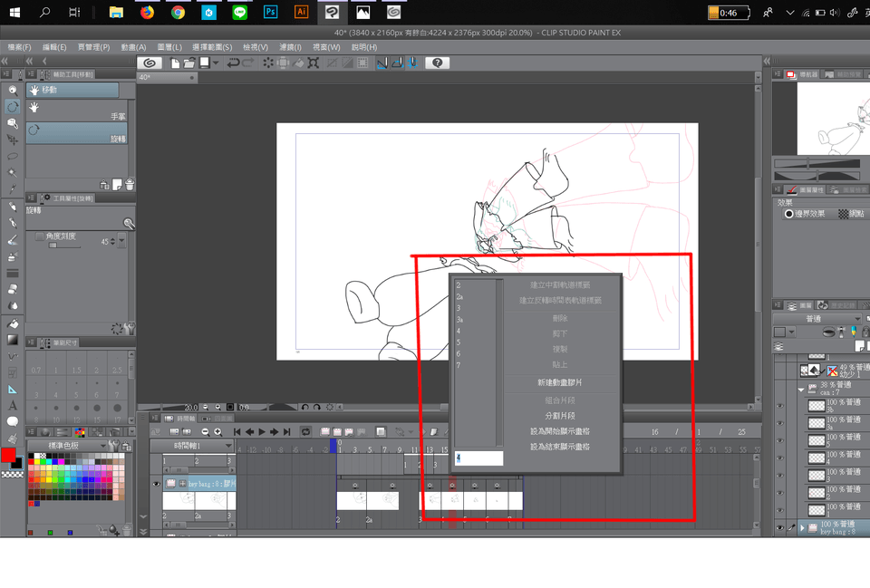Select the Zoom magnifier tool
This screenshot has height=588, width=870.
click(x=13, y=91)
